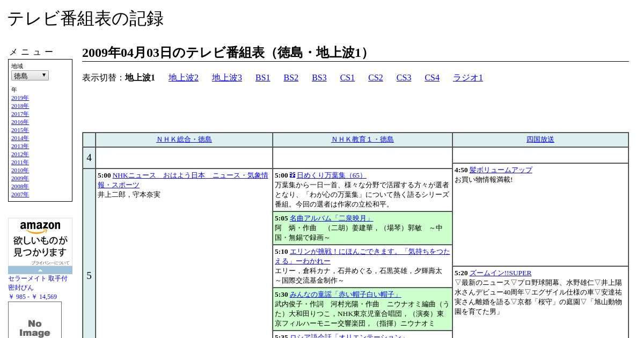
Task: Switch to CS2 listing
Action: point(376,78)
